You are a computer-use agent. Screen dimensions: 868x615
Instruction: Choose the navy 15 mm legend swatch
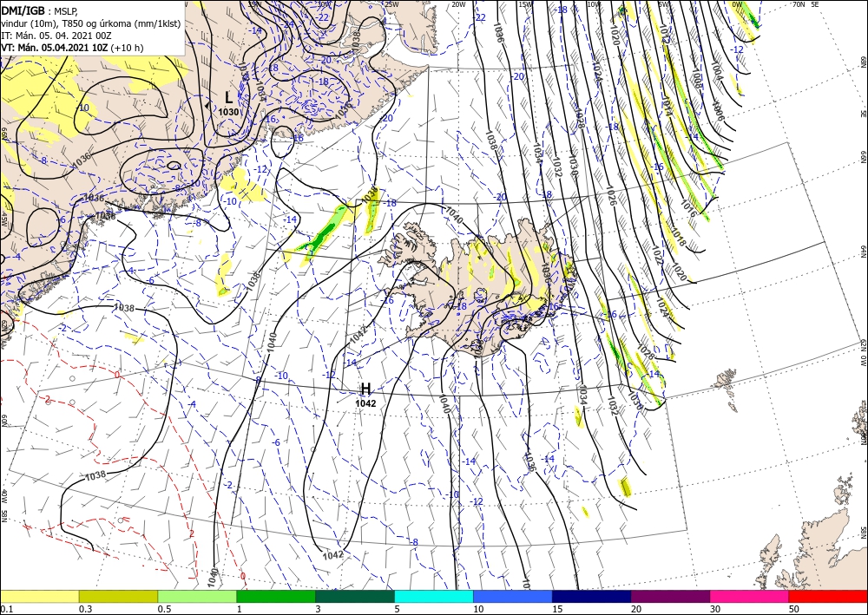[592, 596]
